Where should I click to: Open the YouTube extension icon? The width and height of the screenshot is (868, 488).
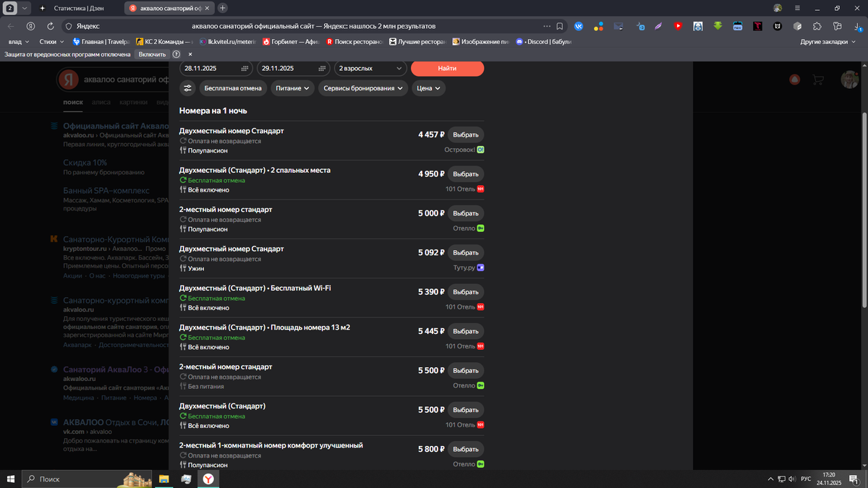tap(678, 26)
